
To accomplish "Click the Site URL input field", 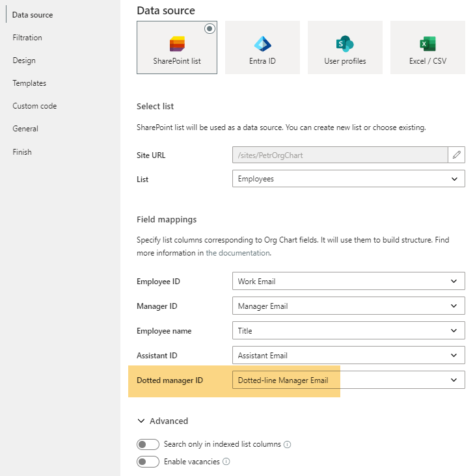I will pos(340,155).
